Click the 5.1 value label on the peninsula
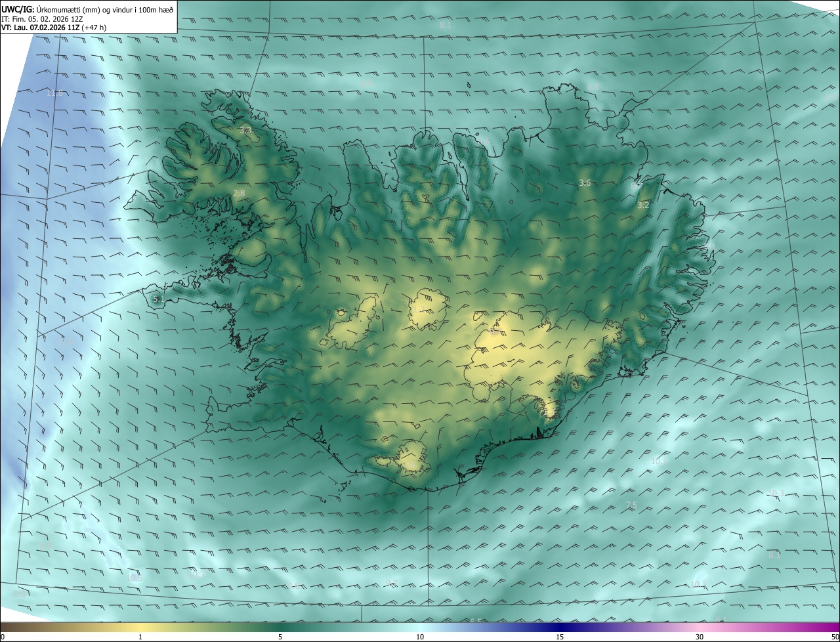Screen dimensions: 840x642 point(158,299)
